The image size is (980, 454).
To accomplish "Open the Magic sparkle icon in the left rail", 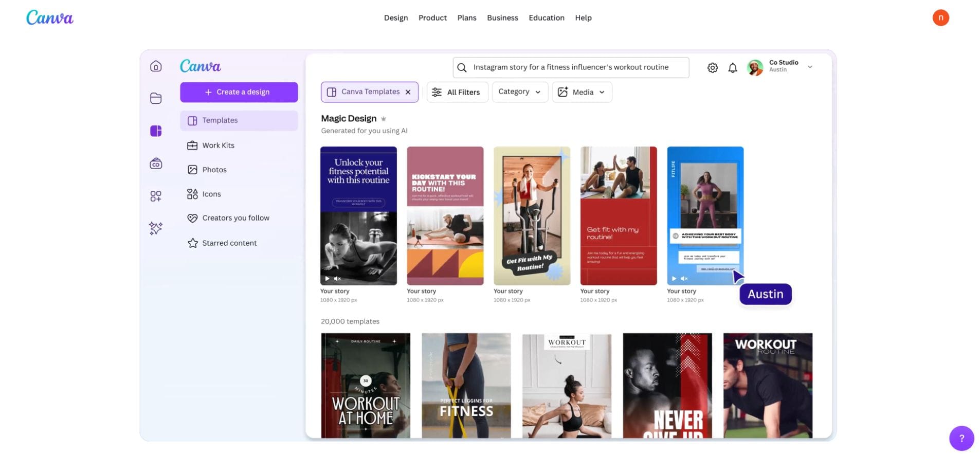I will coord(156,228).
